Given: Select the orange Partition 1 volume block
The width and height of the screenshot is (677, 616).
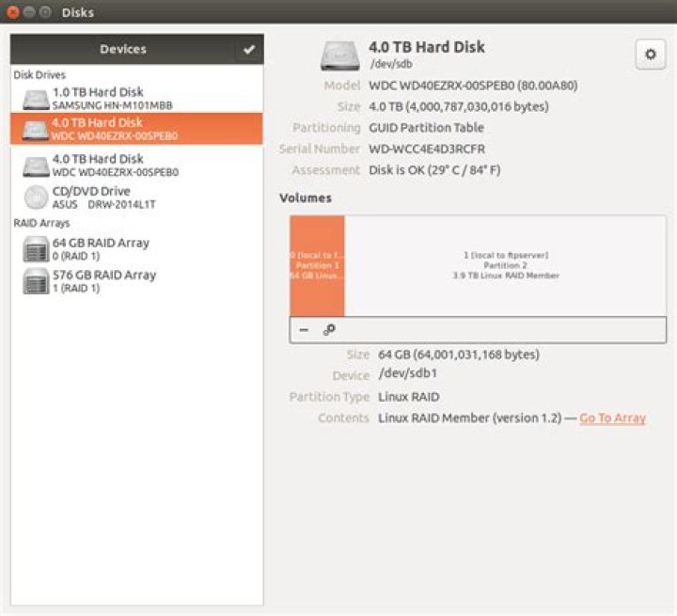Looking at the screenshot, I should 318,265.
